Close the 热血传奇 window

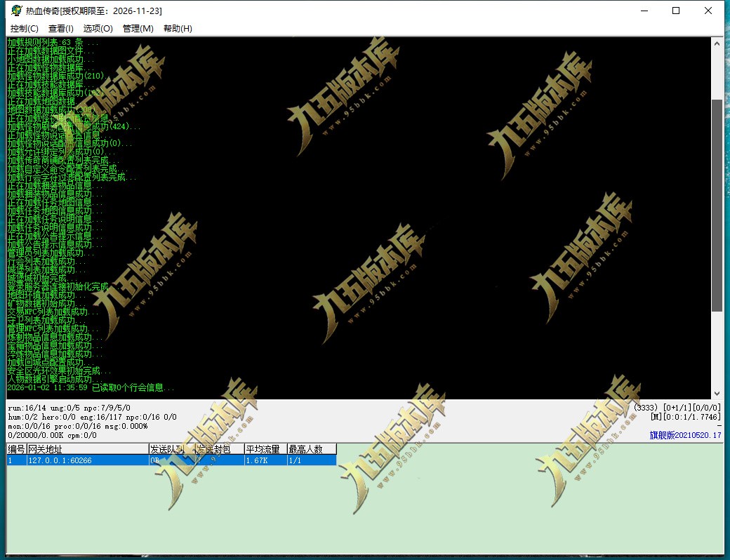pyautogui.click(x=708, y=11)
